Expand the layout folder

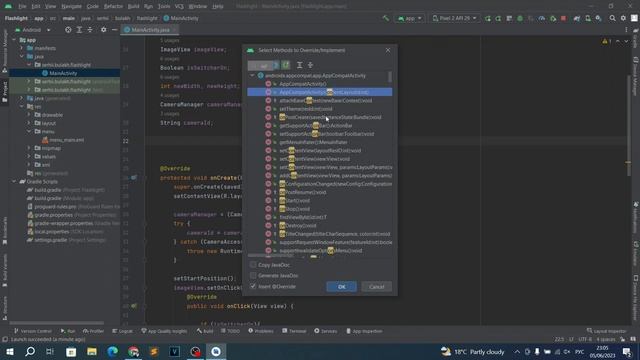tap(29, 123)
